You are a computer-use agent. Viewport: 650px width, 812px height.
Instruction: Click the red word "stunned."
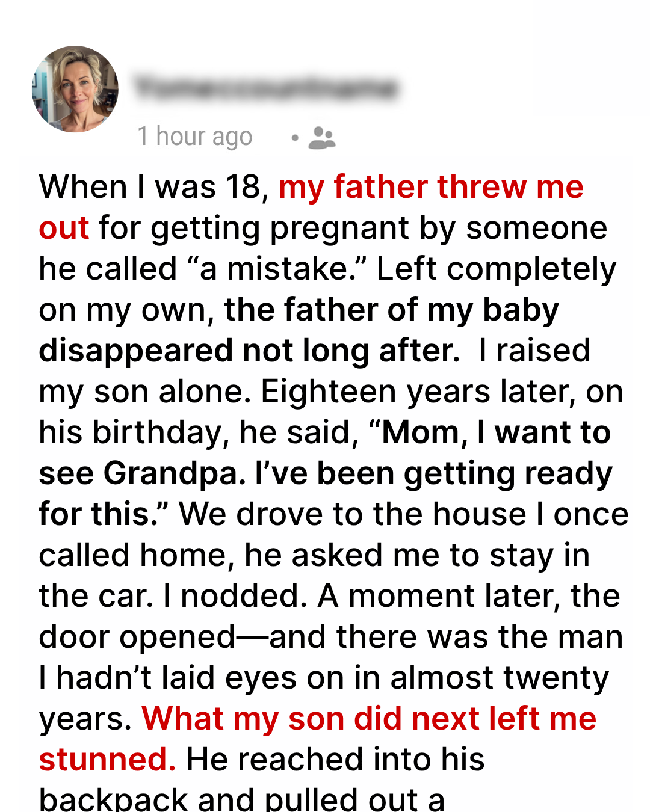(107, 760)
